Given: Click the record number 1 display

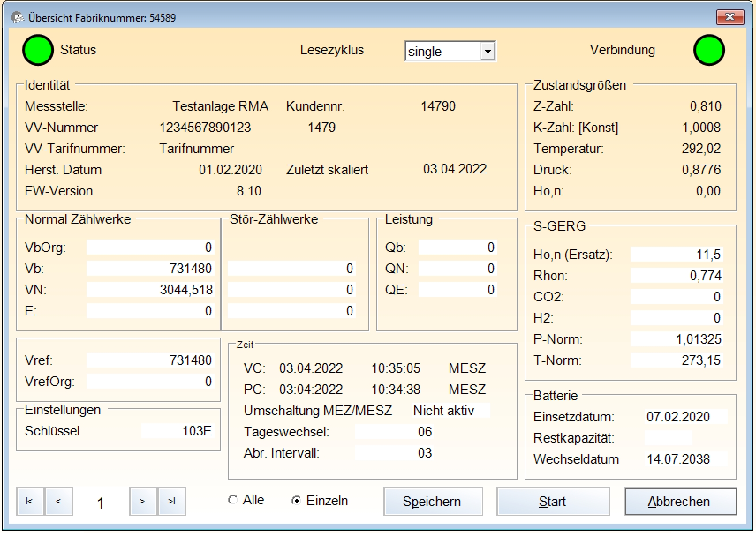Looking at the screenshot, I should click(101, 503).
